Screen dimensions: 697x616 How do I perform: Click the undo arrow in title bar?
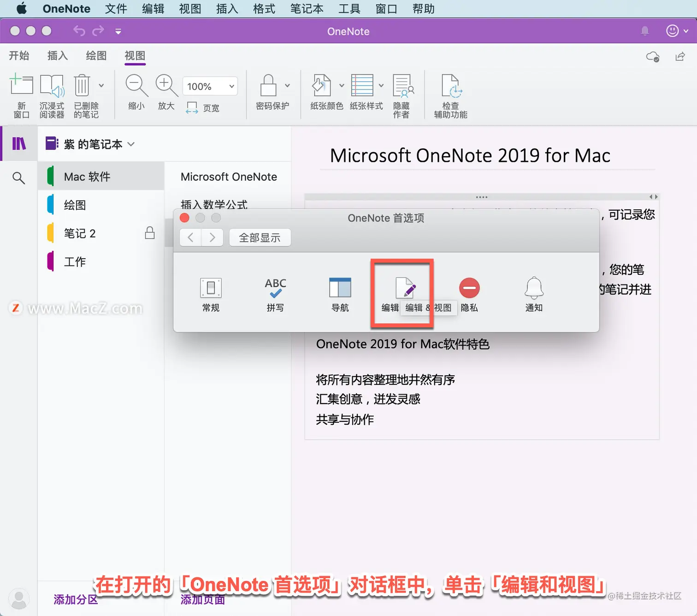point(79,31)
